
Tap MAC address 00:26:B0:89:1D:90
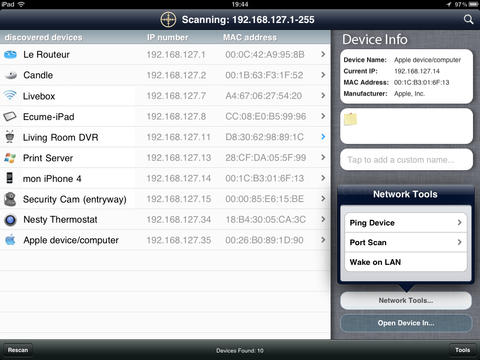pyautogui.click(x=264, y=240)
